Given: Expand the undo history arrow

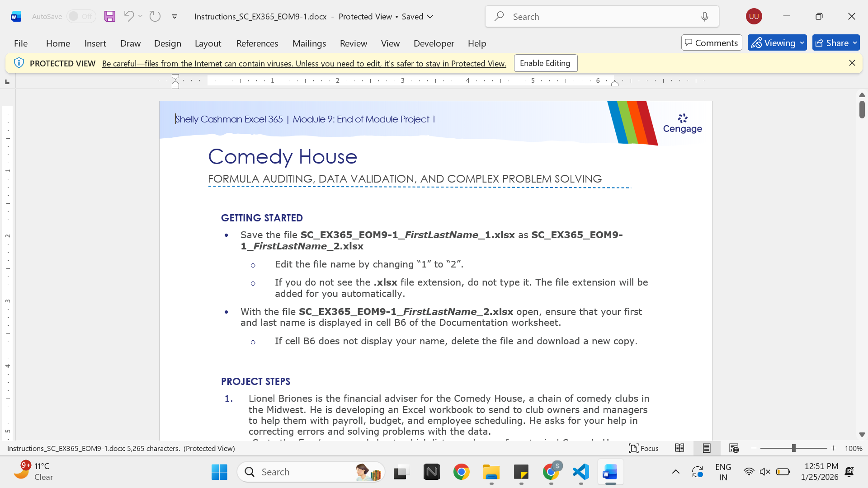Looking at the screenshot, I should point(141,16).
